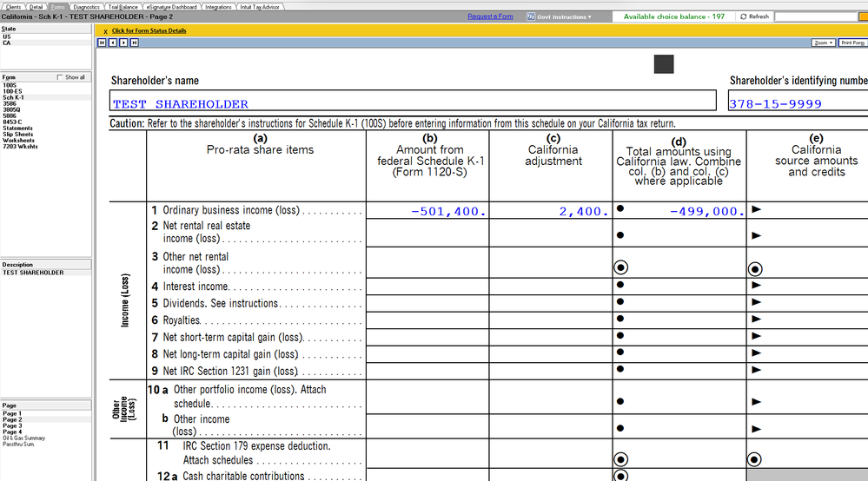Open Click for Form Status Details link
Image resolution: width=868 pixels, height=481 pixels.
pyautogui.click(x=149, y=31)
